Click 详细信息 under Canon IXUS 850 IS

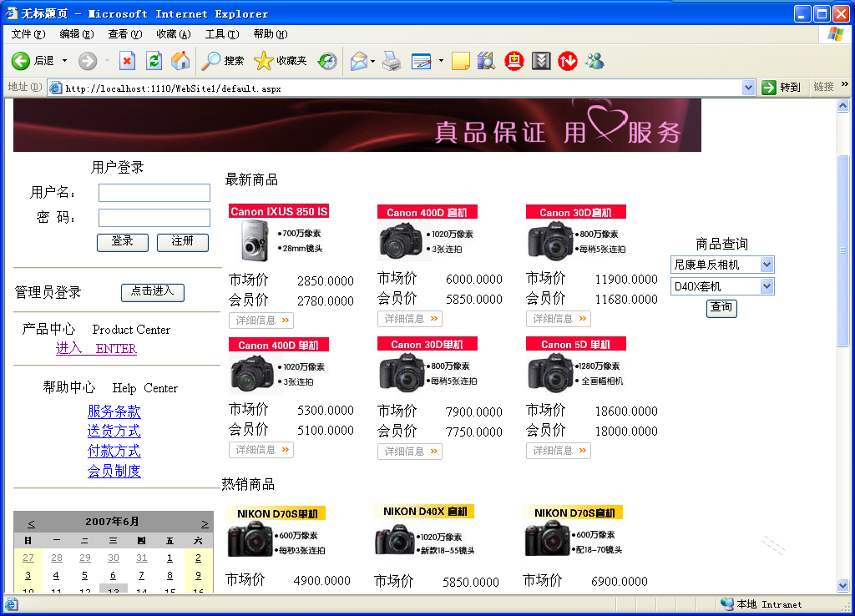tap(261, 321)
